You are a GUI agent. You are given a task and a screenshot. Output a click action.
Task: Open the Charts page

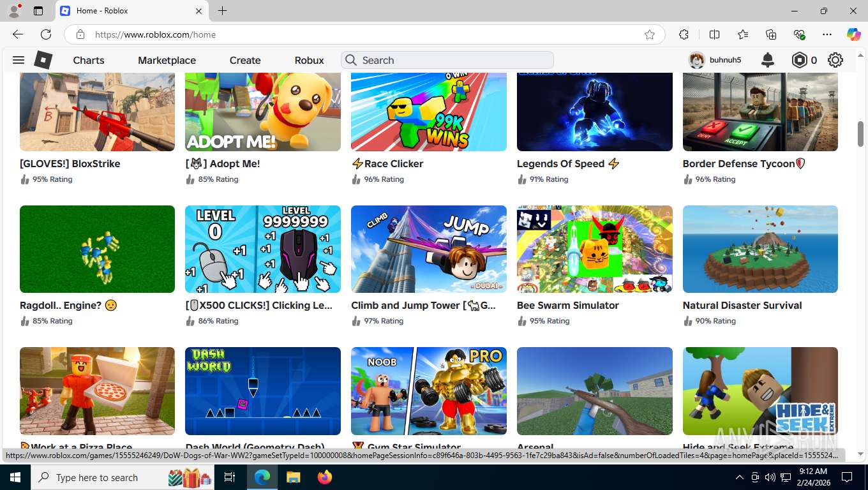(88, 60)
